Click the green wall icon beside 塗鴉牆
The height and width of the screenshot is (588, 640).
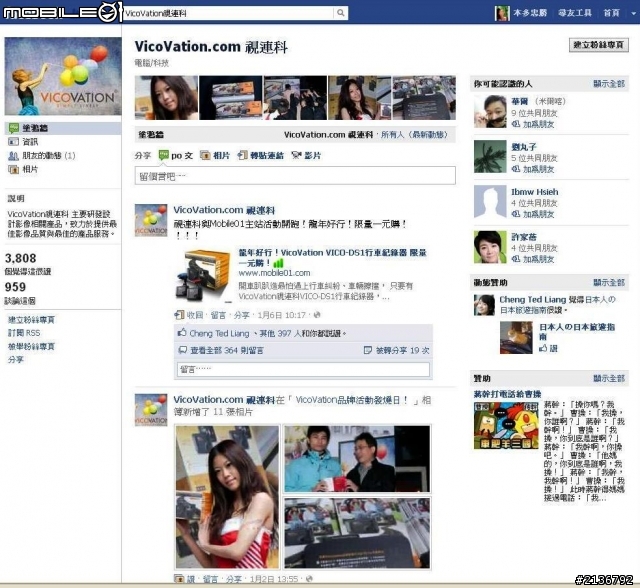pos(13,128)
